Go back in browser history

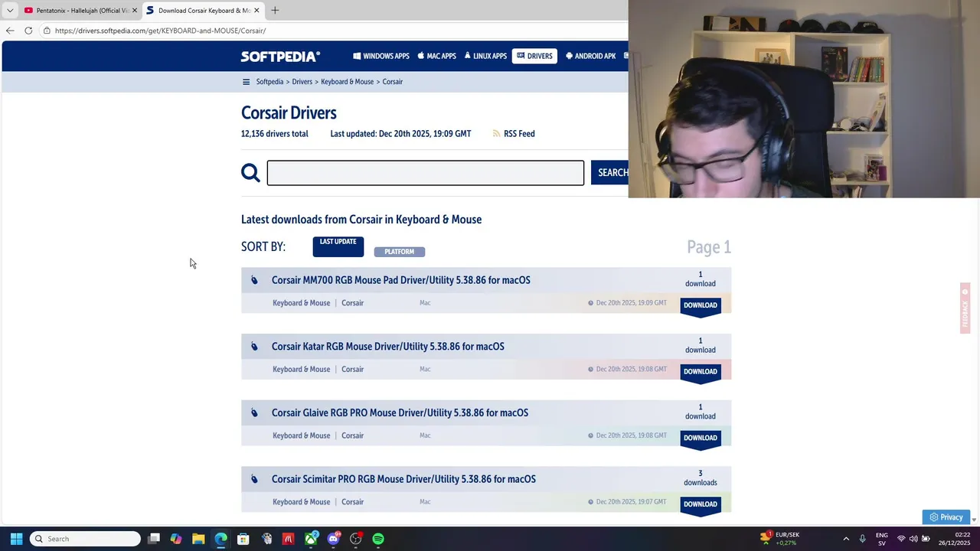pos(10,31)
